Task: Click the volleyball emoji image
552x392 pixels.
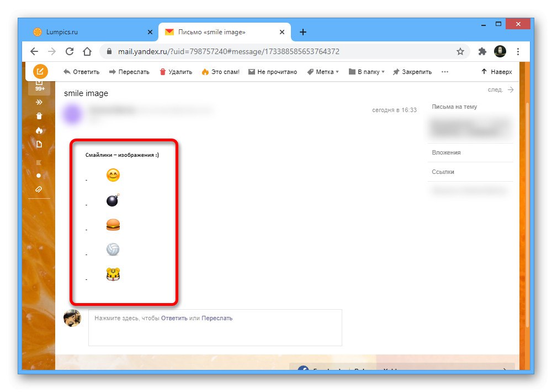Action: (x=113, y=250)
